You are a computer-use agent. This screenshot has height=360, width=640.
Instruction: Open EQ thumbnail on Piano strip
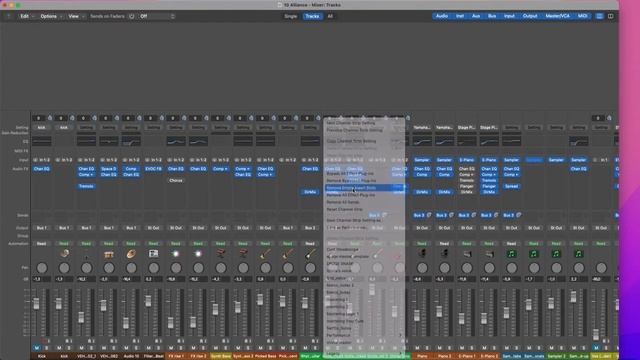pos(422,141)
